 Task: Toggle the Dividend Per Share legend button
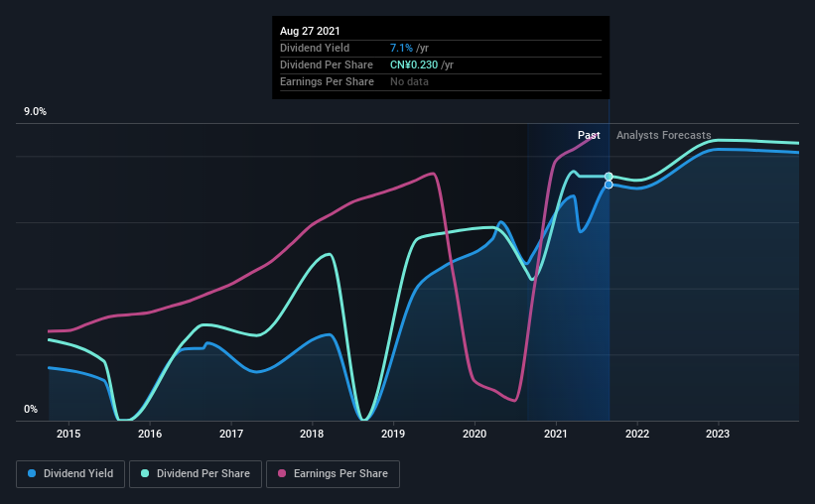click(196, 474)
